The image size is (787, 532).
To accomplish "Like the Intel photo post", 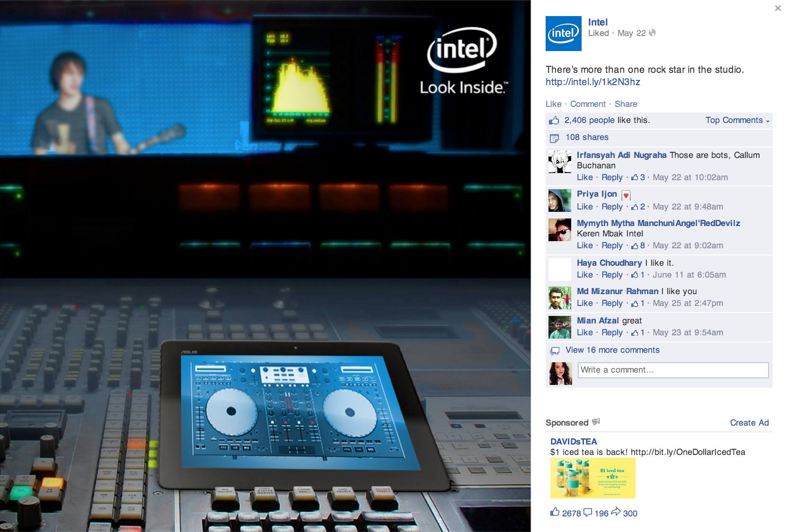I will coord(553,104).
